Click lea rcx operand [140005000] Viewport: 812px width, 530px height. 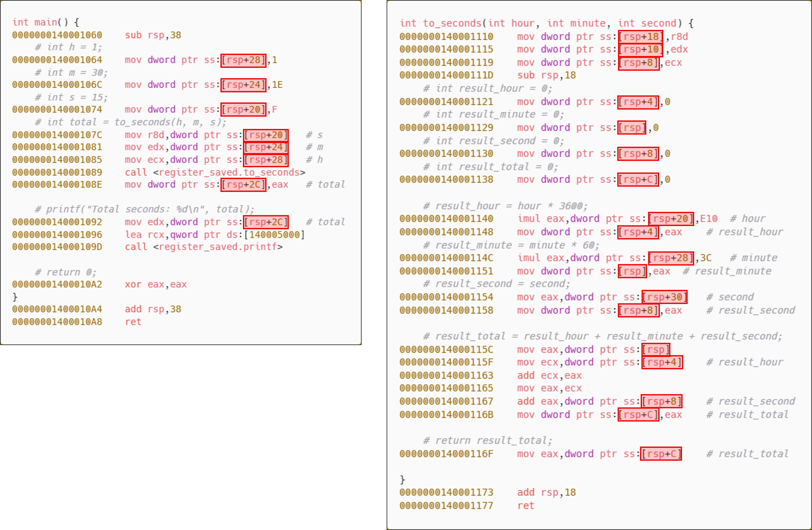274,235
